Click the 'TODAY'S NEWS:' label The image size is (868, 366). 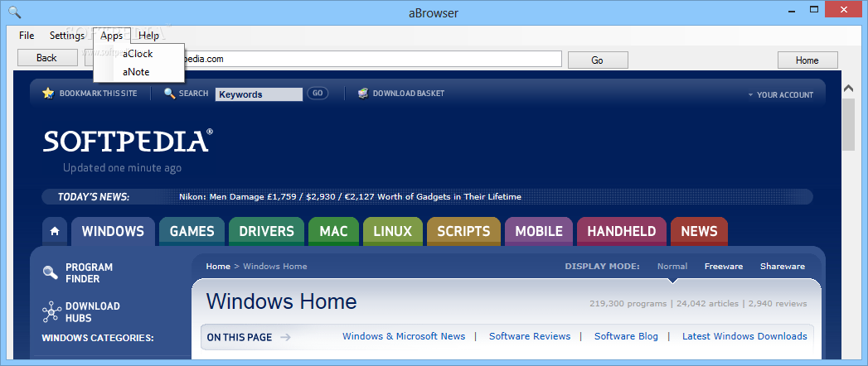click(x=94, y=197)
